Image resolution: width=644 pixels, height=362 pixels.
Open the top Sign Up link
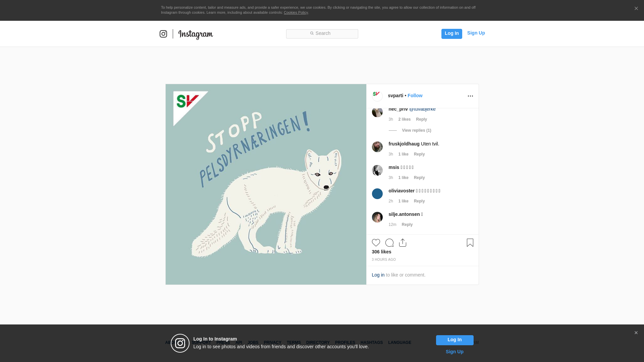coord(476,33)
